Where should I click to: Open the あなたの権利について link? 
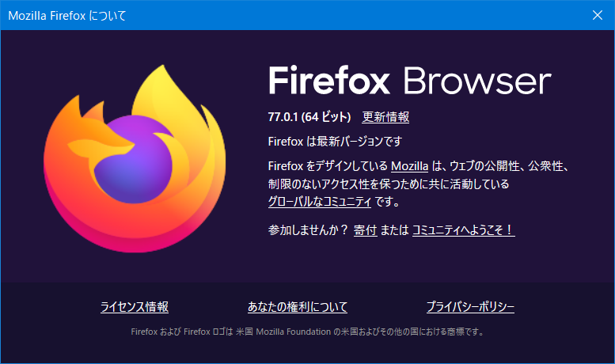[298, 307]
